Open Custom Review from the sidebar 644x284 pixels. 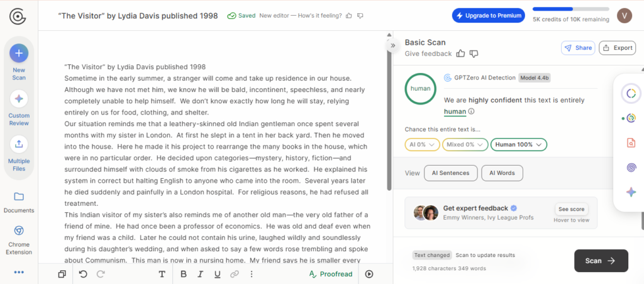pyautogui.click(x=19, y=99)
